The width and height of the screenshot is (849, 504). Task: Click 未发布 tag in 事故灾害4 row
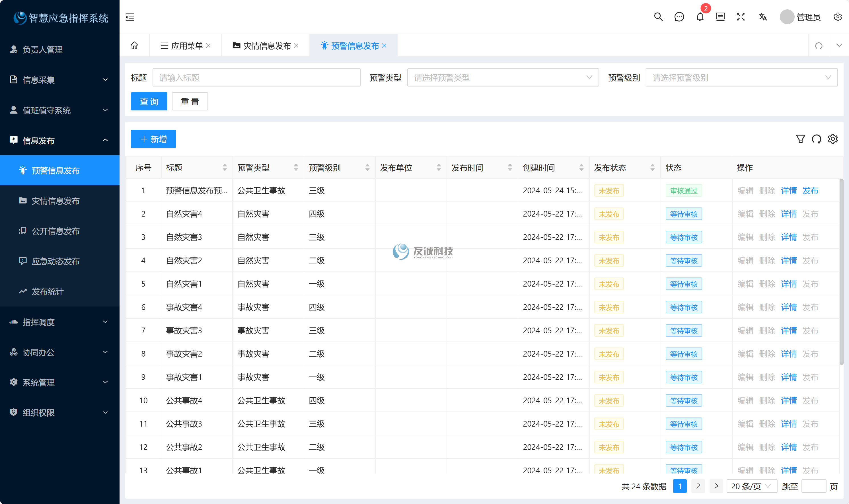pos(609,307)
